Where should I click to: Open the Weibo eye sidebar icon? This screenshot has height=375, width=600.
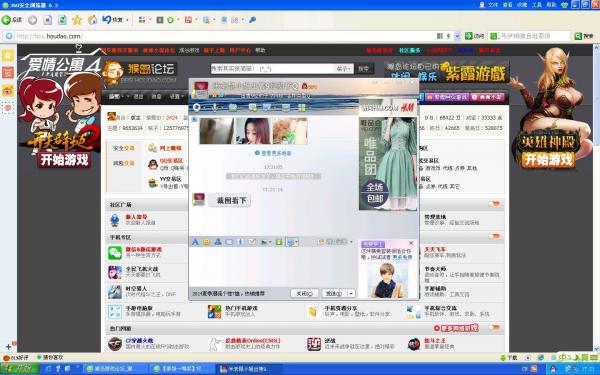[x=8, y=91]
